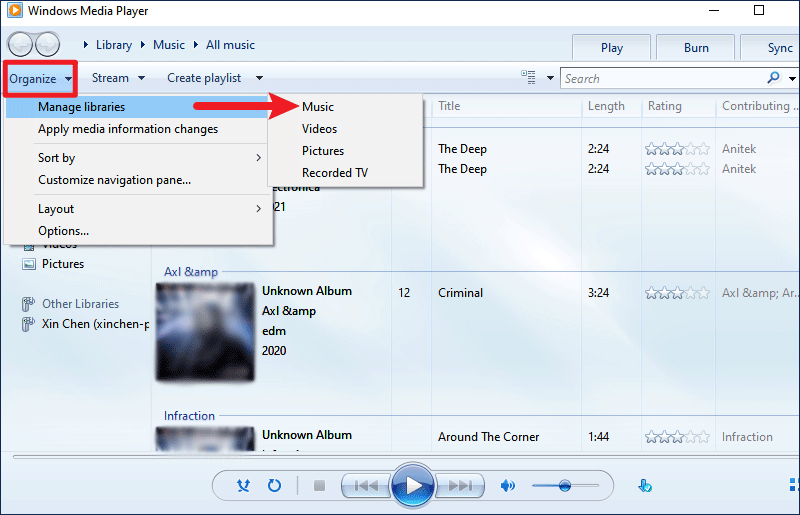Switch to the Play tab

point(611,48)
